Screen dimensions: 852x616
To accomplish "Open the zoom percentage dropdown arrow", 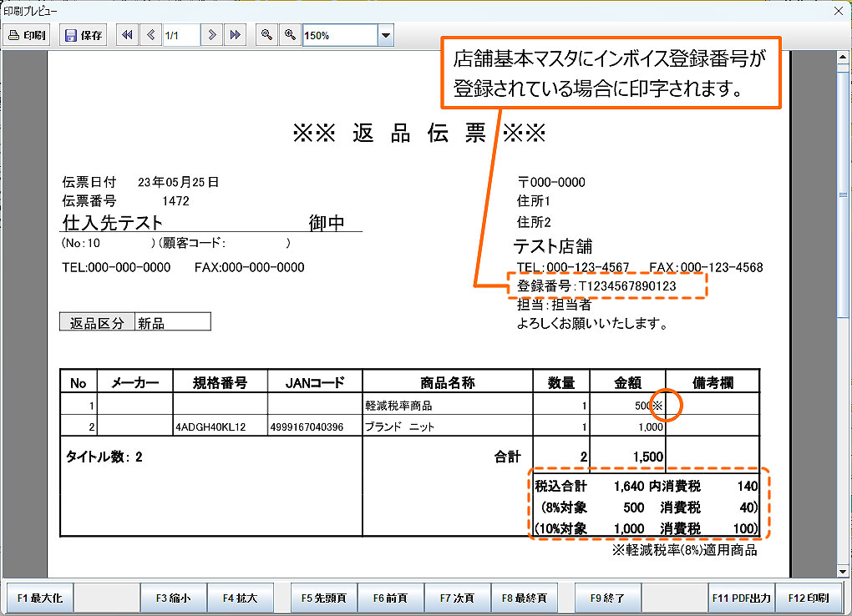I will pyautogui.click(x=385, y=36).
